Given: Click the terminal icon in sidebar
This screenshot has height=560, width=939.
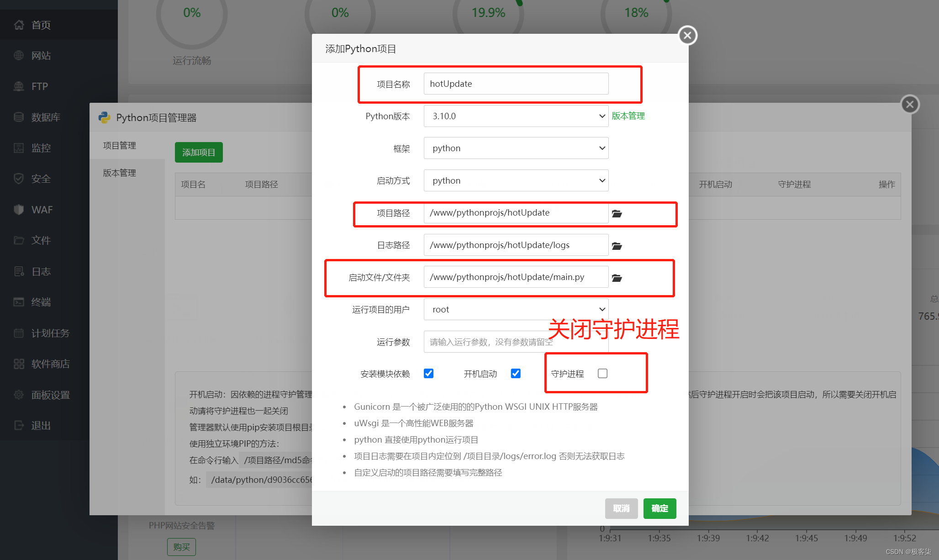Looking at the screenshot, I should click(19, 302).
